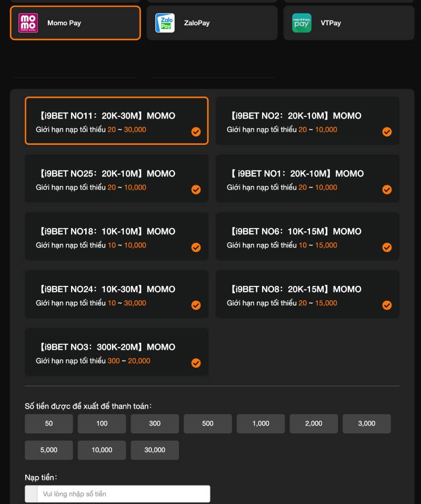Viewport: 421px width, 504px height.
Task: Select the i9BET NO1 20K-10M MOMO channel
Action: click(307, 179)
